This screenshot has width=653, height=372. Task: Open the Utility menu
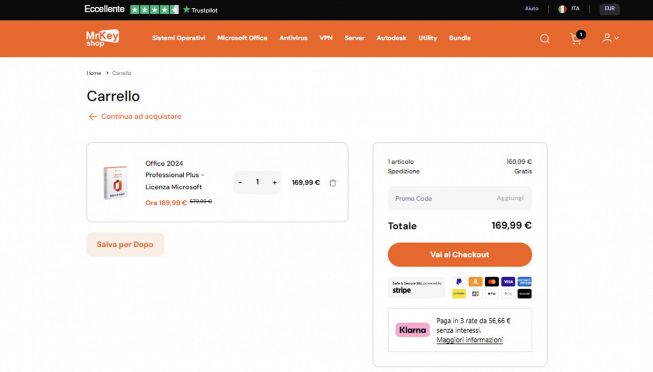pos(428,38)
